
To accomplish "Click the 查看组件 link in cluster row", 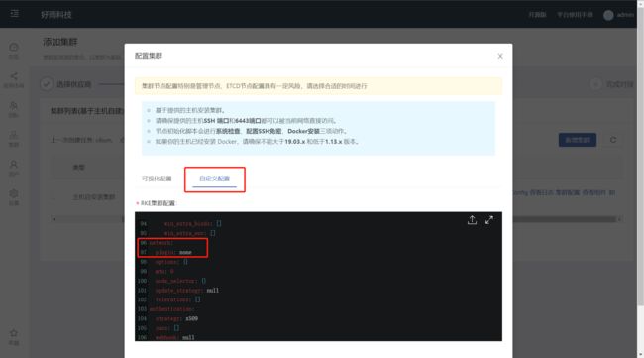I will tap(593, 192).
